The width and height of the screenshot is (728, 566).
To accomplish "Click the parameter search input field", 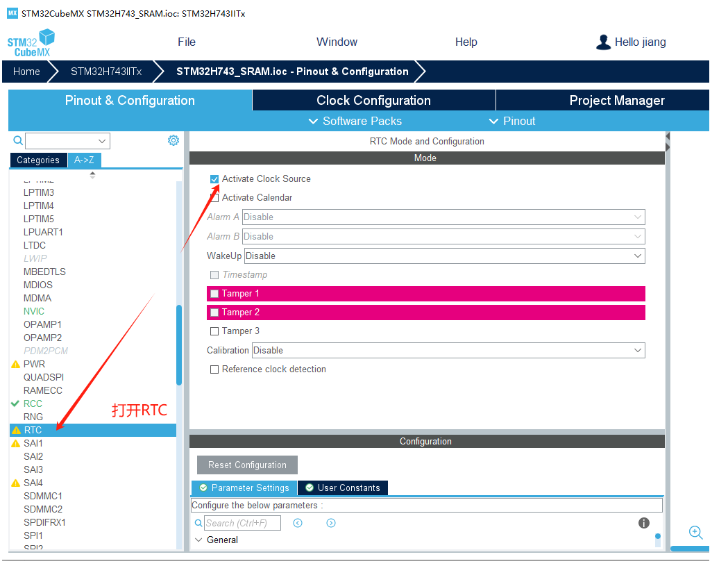I will coord(242,523).
